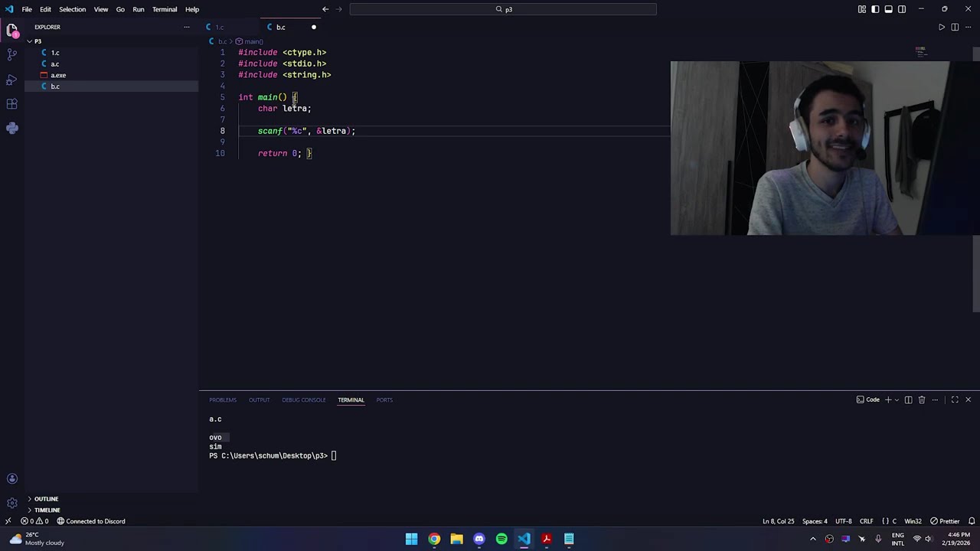The height and width of the screenshot is (551, 980).
Task: Click the p3 command center search box
Action: [503, 9]
